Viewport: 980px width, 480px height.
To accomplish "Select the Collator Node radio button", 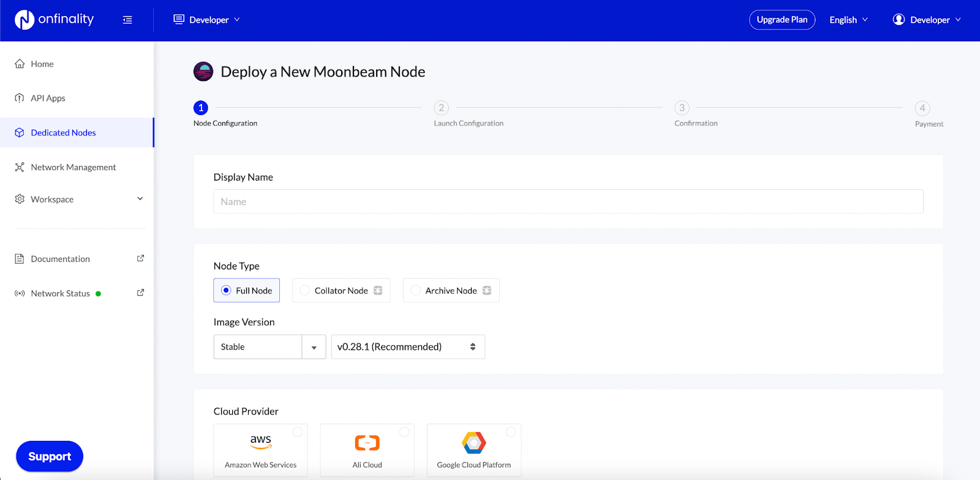I will point(305,290).
